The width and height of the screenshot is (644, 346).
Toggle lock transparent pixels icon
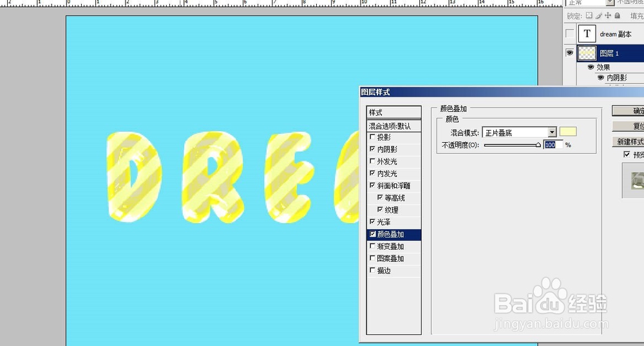tap(589, 15)
